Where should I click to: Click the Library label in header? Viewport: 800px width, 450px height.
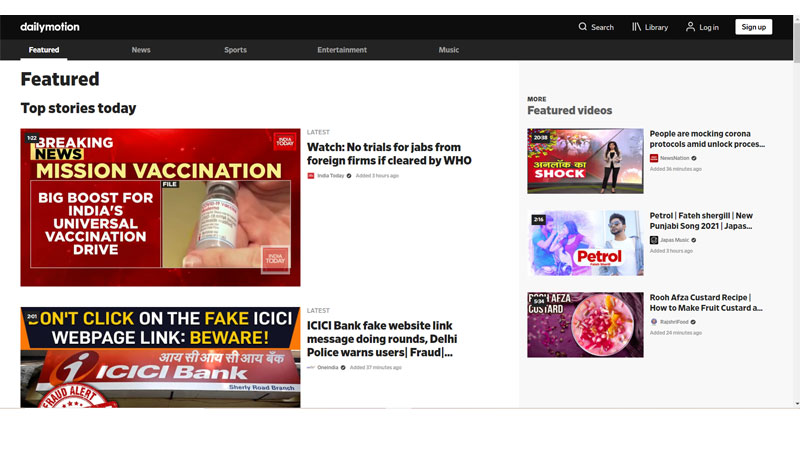click(656, 28)
